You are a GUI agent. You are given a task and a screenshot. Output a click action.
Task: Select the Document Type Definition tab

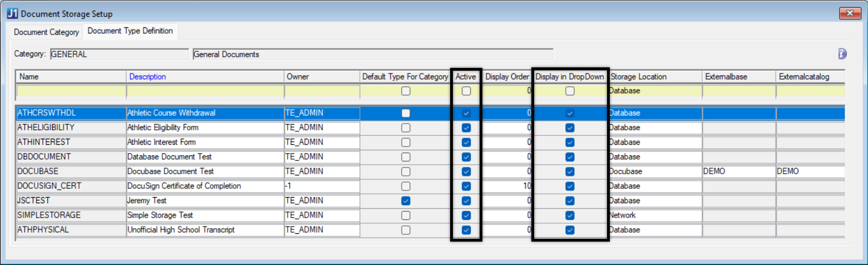click(130, 31)
